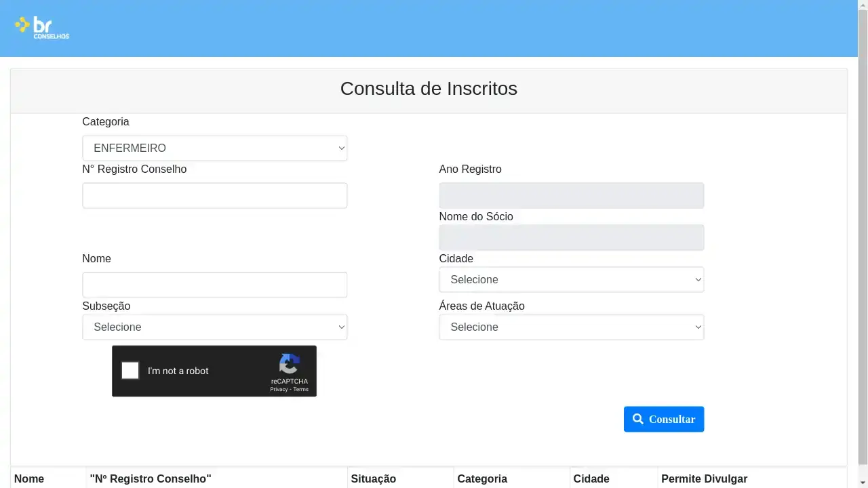This screenshot has height=488, width=868.
Task: Click the Categoria table column header
Action: point(482,479)
